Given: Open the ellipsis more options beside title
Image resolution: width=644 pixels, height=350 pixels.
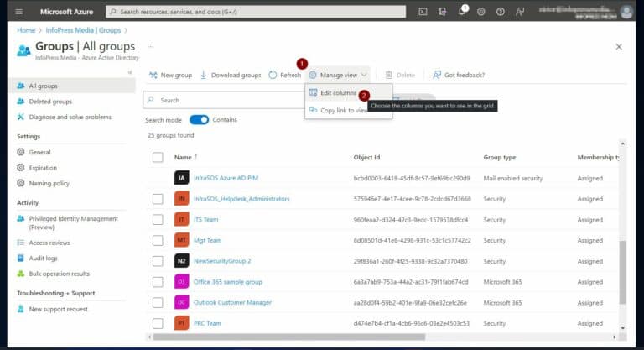Looking at the screenshot, I should pos(151,46).
